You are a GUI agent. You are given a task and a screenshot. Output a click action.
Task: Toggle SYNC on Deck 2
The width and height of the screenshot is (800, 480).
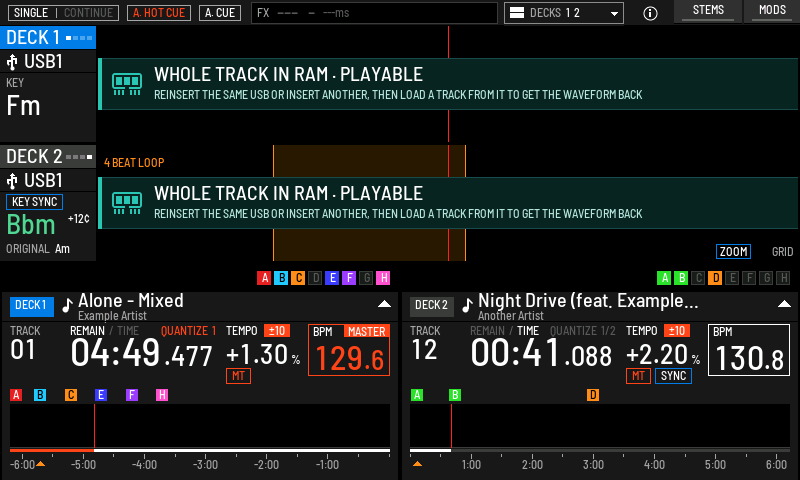[673, 376]
